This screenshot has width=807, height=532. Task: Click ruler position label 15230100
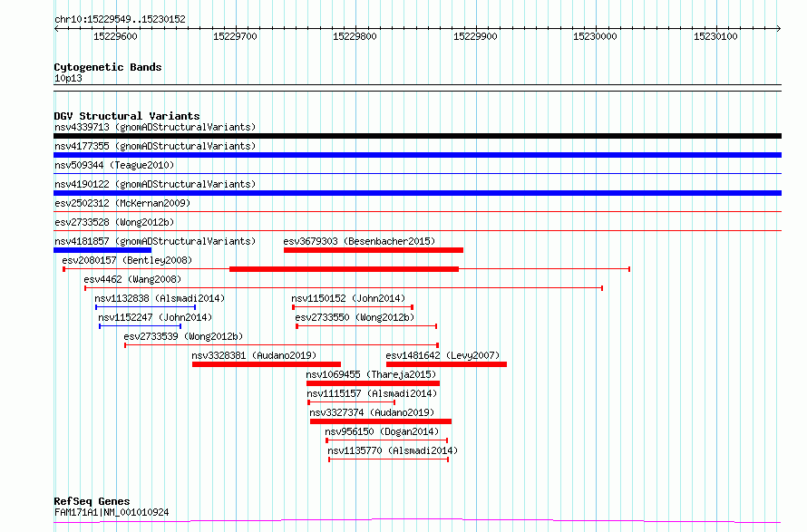tap(715, 36)
